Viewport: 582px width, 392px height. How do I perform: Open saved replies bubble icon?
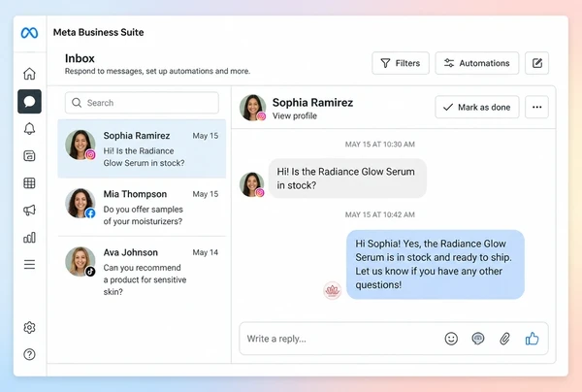coord(478,339)
